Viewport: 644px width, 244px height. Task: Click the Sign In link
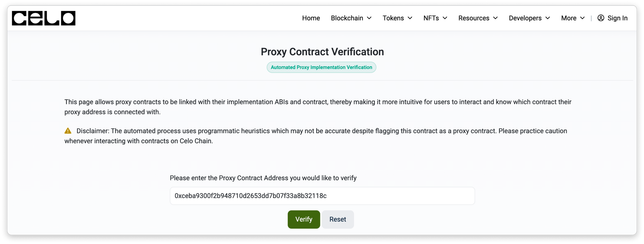617,18
